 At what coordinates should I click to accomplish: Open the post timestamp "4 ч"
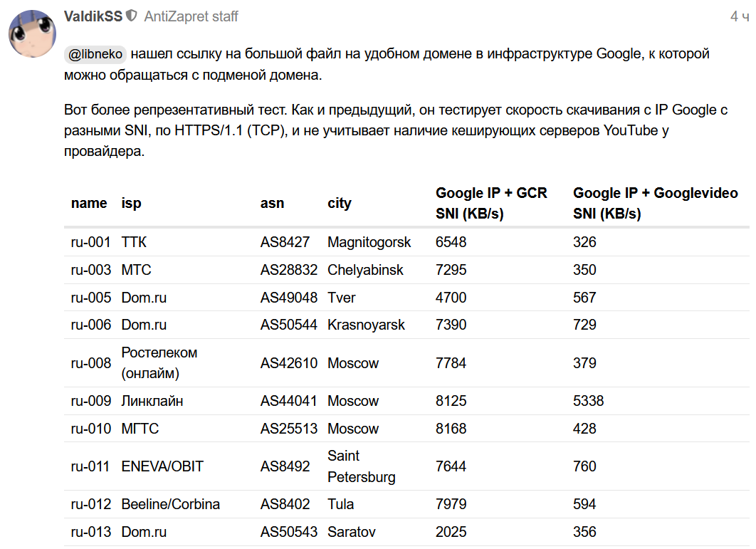tap(739, 16)
